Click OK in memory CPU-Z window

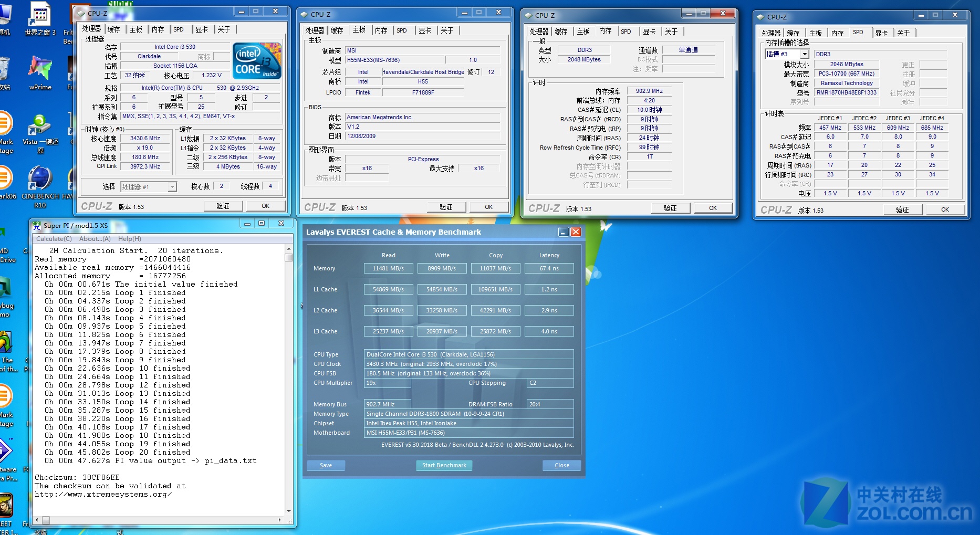click(713, 208)
